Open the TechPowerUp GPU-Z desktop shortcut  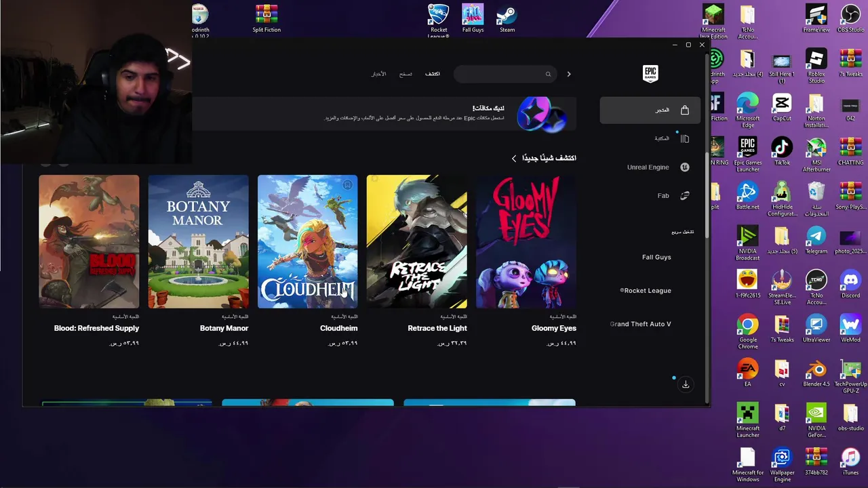click(x=850, y=376)
